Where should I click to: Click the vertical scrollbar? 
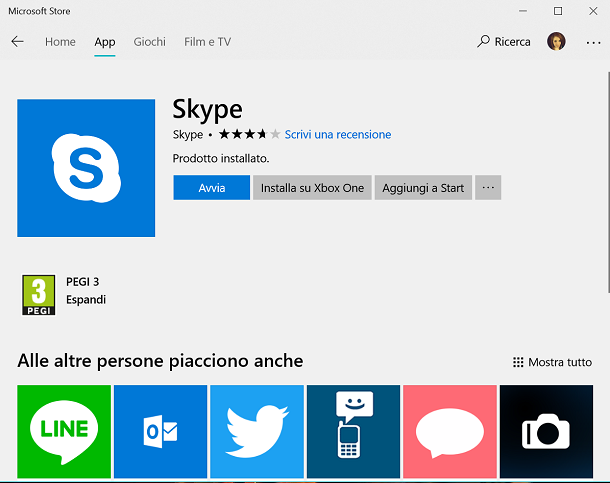608,182
